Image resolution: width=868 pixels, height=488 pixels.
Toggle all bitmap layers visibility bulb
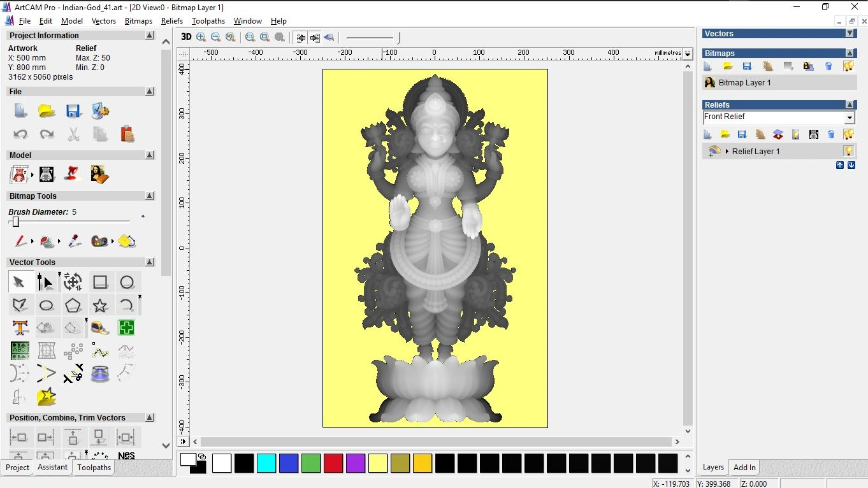tap(848, 66)
